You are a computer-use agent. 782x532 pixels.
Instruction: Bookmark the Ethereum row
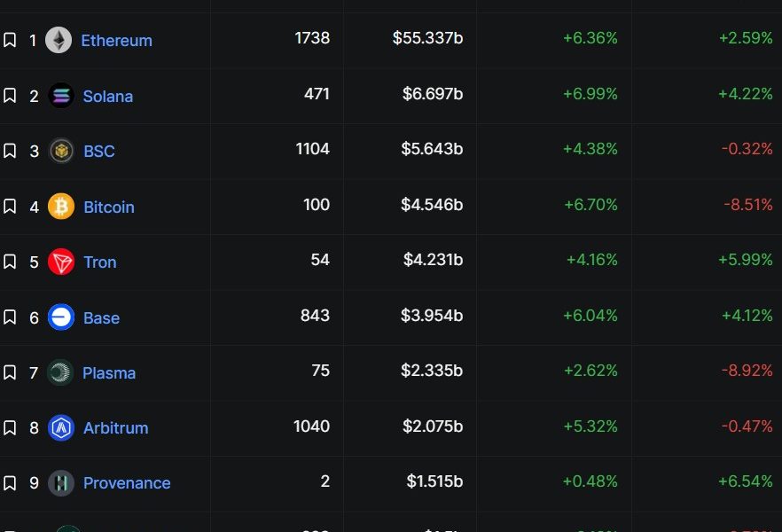click(11, 40)
